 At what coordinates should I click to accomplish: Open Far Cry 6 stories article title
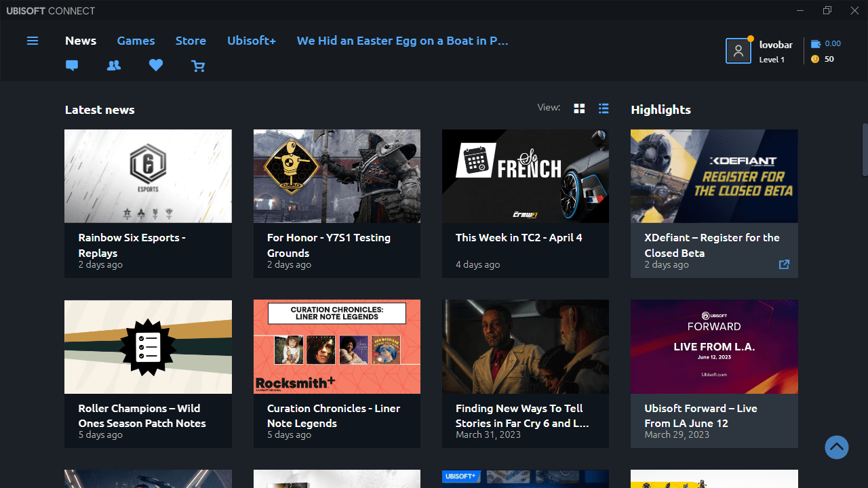[522, 415]
